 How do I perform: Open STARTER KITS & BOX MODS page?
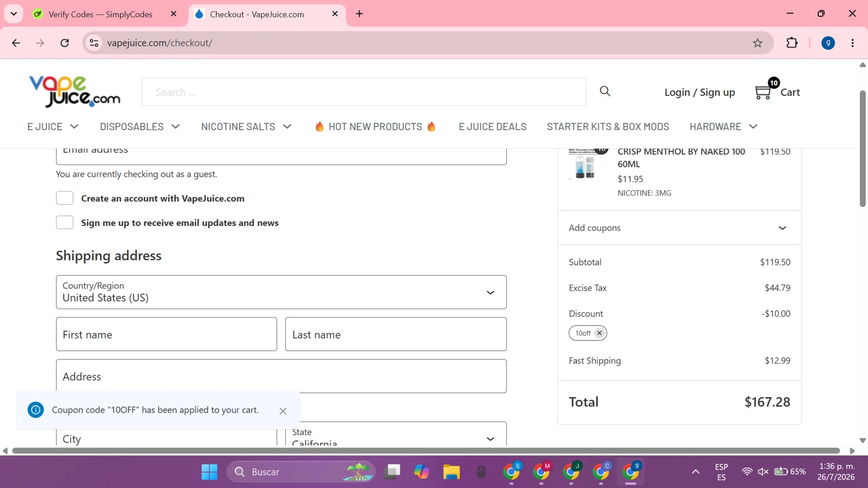[x=608, y=127]
